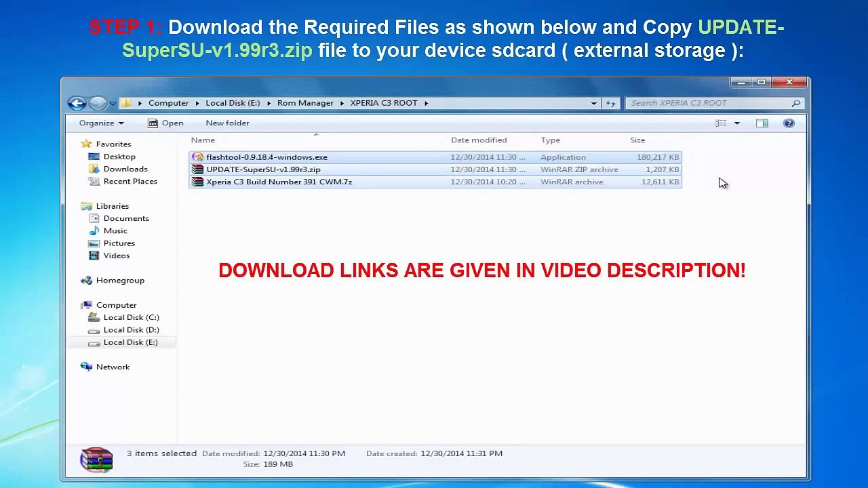Click the magnifier icon in the search box
868x488 pixels.
(796, 103)
